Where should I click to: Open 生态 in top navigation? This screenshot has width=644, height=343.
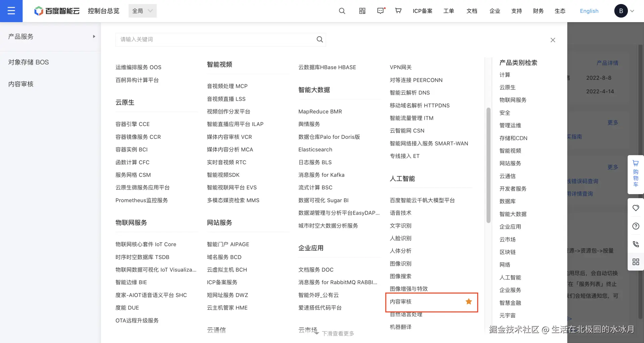[560, 11]
